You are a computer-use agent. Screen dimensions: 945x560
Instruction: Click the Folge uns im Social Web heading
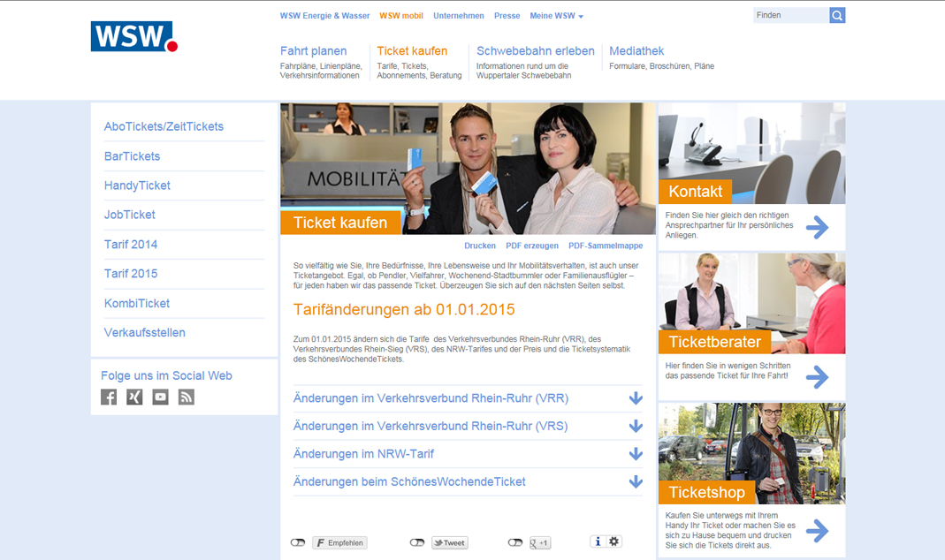pyautogui.click(x=166, y=375)
